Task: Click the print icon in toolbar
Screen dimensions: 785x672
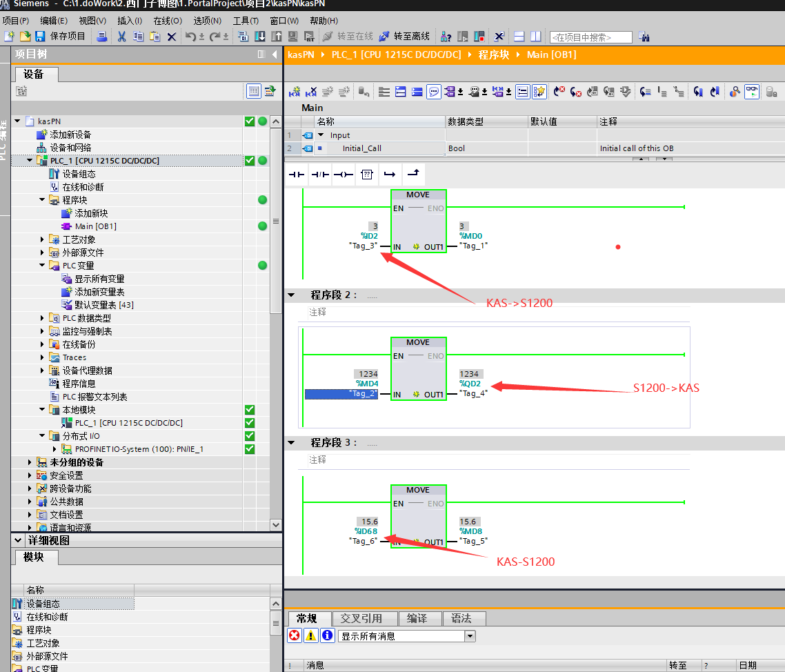Action: [101, 37]
